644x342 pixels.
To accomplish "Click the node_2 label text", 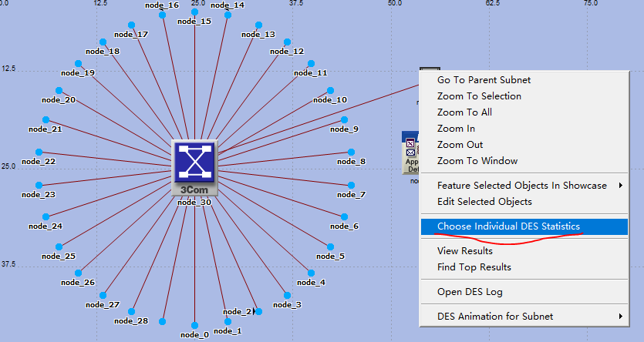I will coord(238,312).
